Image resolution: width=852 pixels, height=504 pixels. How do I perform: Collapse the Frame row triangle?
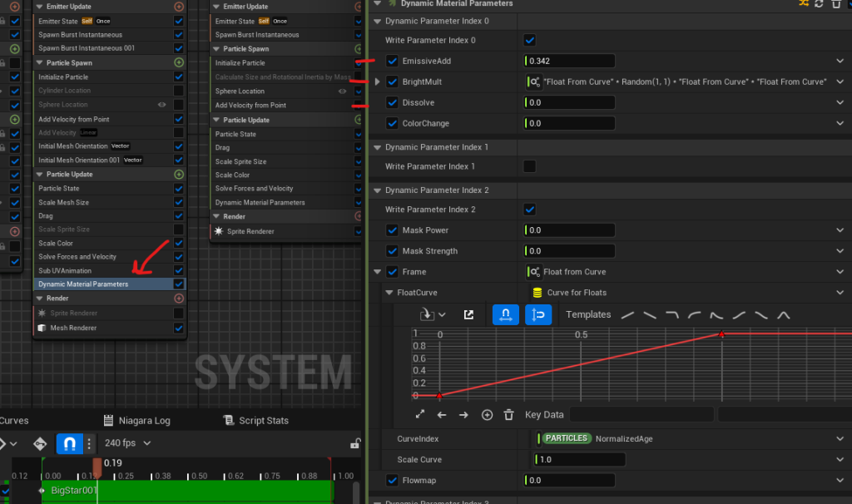coord(378,272)
